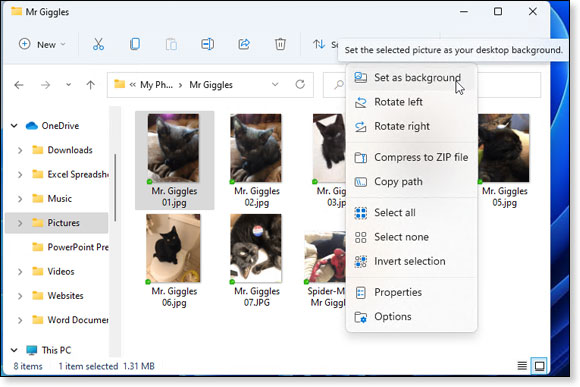Open Websites folder in sidebar
The image size is (580, 387).
coord(57,296)
